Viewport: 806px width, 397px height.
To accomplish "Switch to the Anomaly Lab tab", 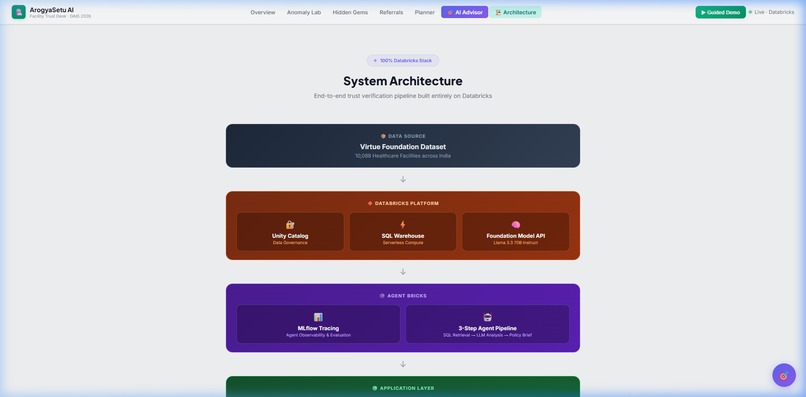I will tap(304, 12).
